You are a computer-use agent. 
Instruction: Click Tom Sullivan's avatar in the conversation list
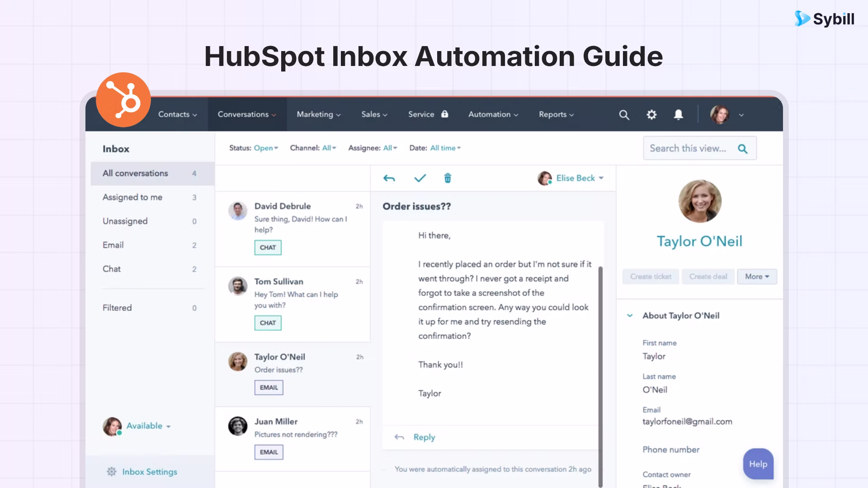[x=238, y=286]
